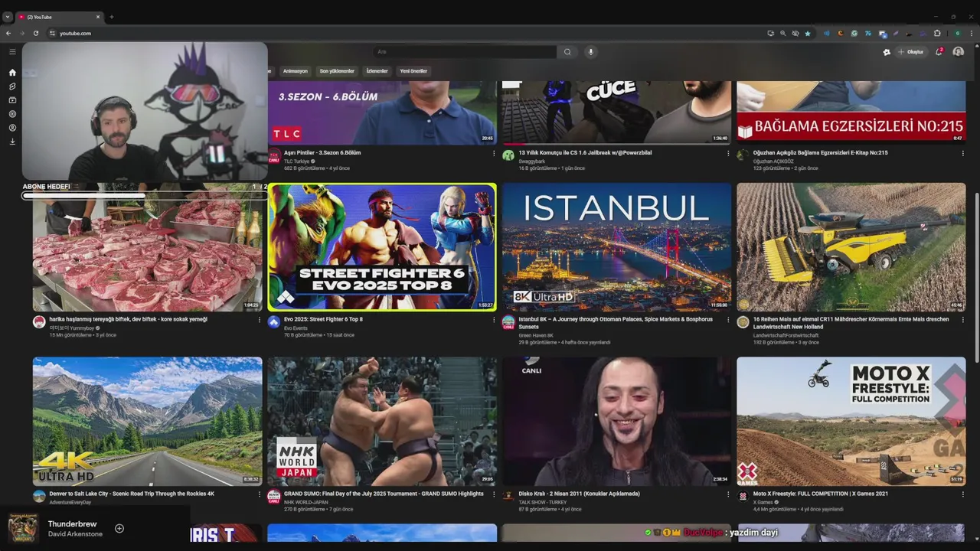Expand the tab search chevron
The height and width of the screenshot is (551, 980).
point(8,17)
